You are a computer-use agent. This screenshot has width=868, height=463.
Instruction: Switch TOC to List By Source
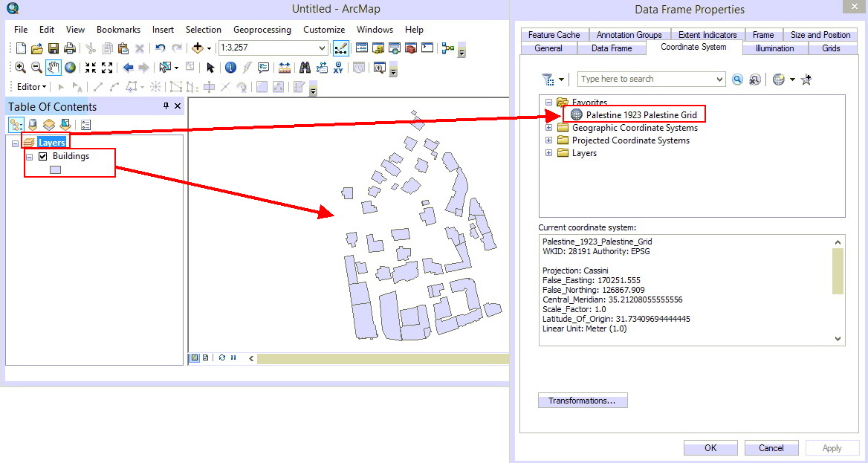coord(33,125)
